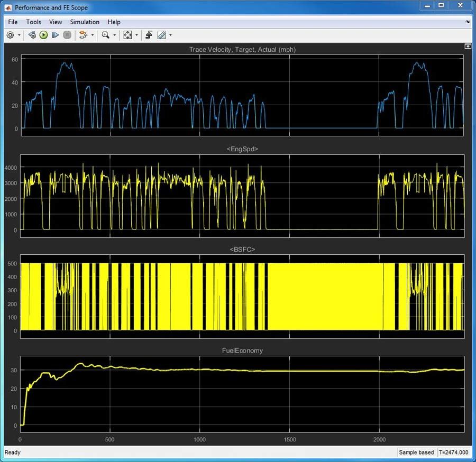Open the configuration properties gear icon
This screenshot has height=462, width=476.
10,35
